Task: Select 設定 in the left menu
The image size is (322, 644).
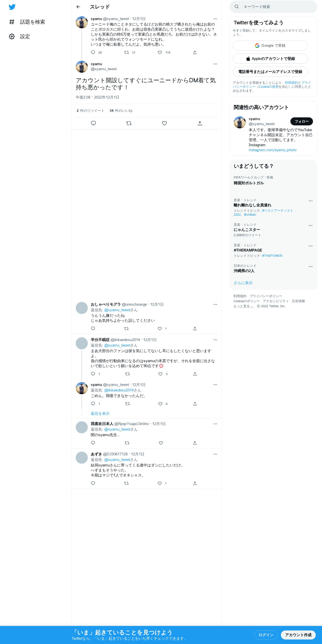Action: [25, 36]
